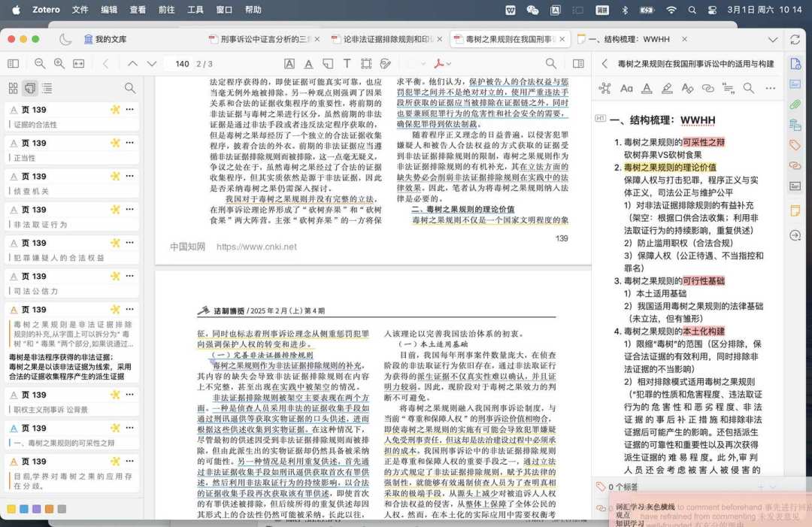Switch to the 我的文库 library tab
The height and width of the screenshot is (527, 812).
click(106, 39)
